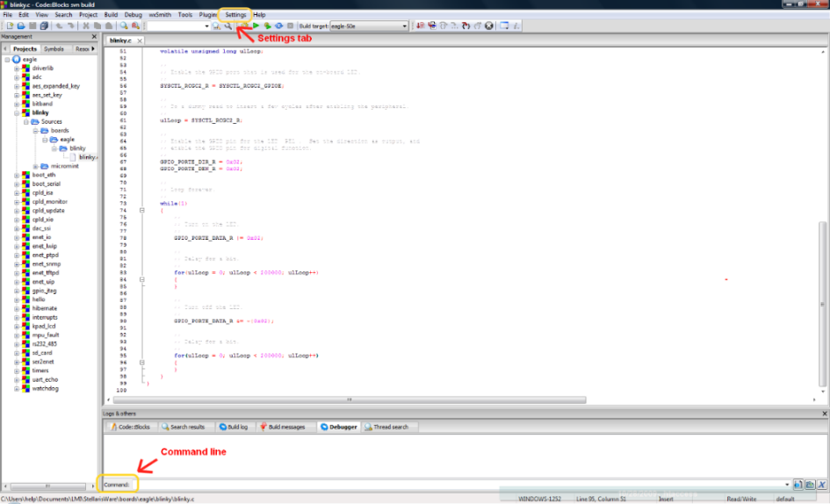Screen dimensions: 830x504
Task: Click the Abort build stop icon
Action: [290, 26]
